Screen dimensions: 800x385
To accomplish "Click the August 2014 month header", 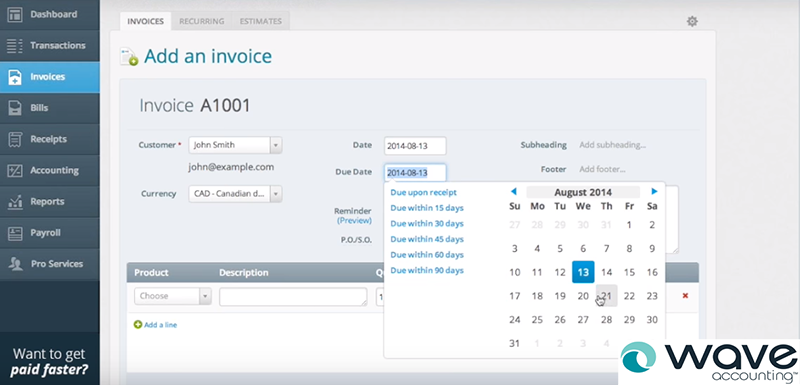I will pyautogui.click(x=583, y=192).
